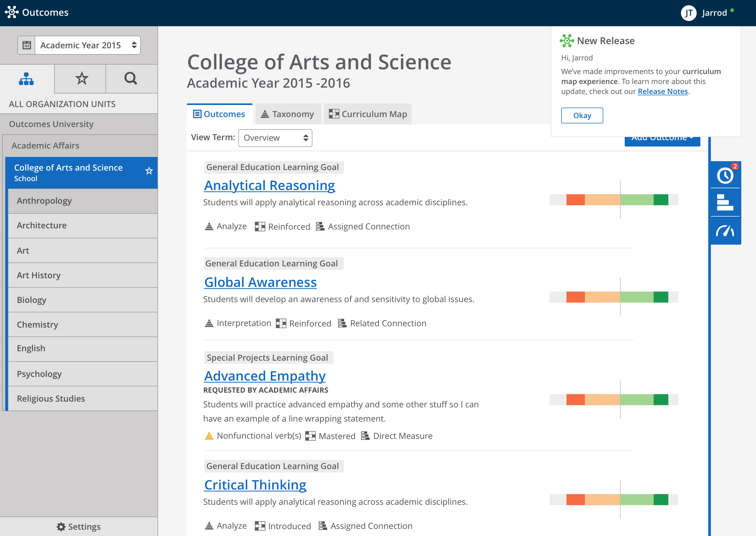Screen dimensions: 756x536
Task: Switch to the Outcomes tab
Action: pyautogui.click(x=219, y=114)
